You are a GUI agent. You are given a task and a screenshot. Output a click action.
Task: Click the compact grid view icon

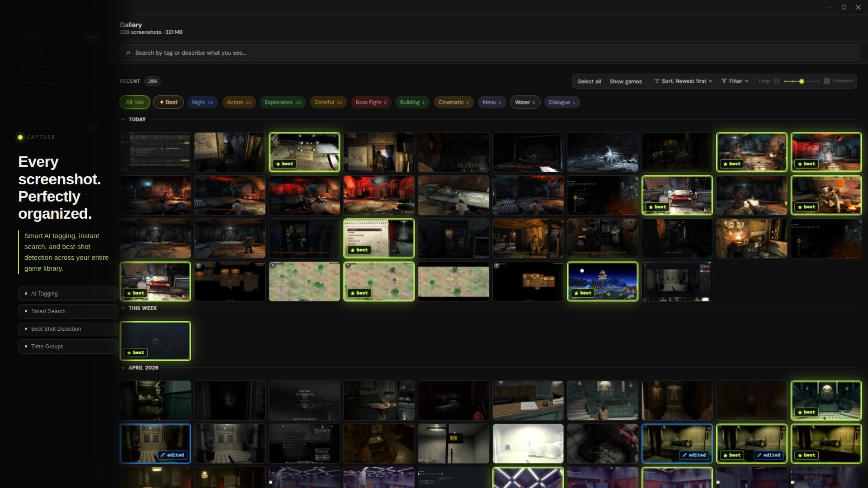pyautogui.click(x=826, y=81)
